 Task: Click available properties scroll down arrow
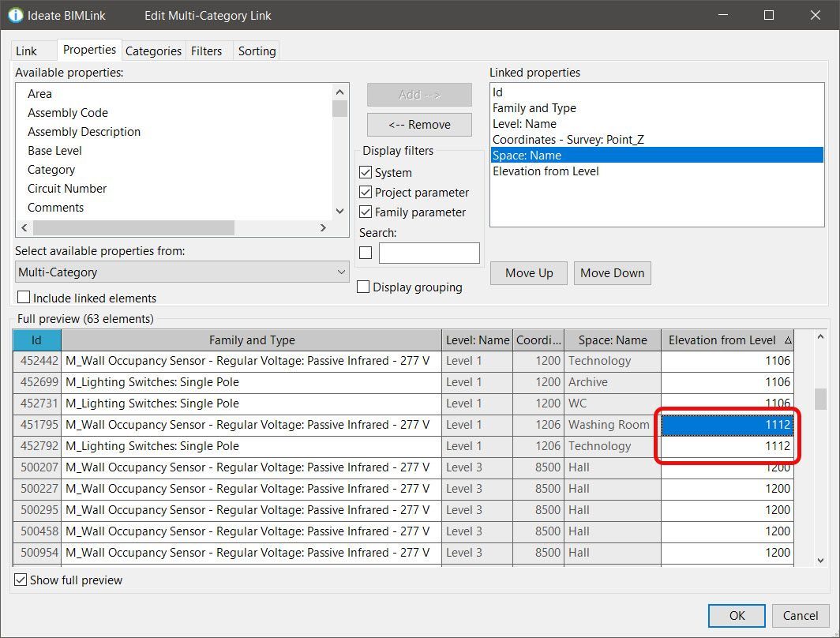tap(339, 211)
